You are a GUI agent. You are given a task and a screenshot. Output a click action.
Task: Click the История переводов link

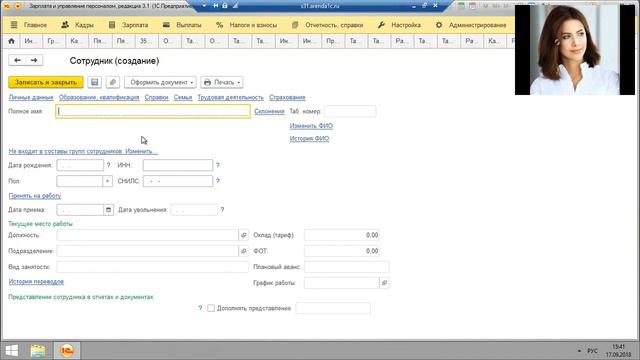(x=36, y=282)
